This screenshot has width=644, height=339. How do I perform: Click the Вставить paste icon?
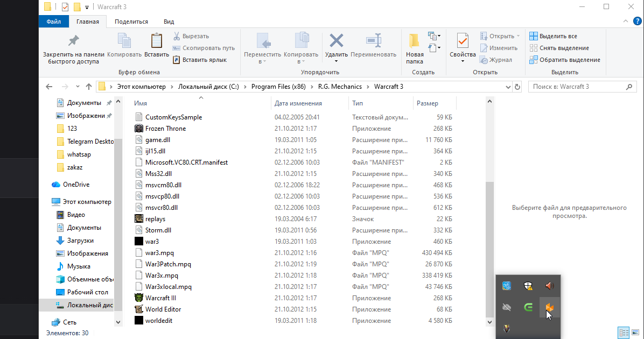157,41
